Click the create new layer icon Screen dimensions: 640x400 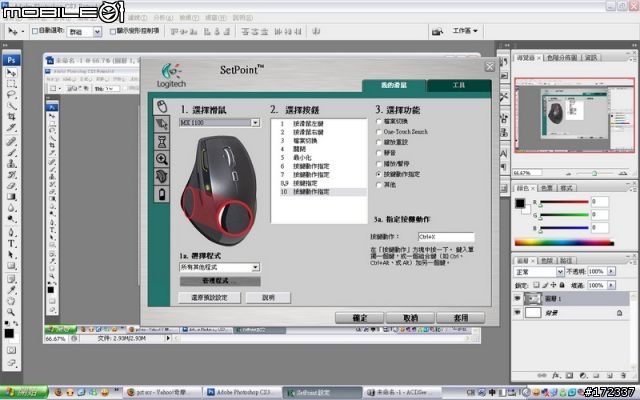coord(609,375)
